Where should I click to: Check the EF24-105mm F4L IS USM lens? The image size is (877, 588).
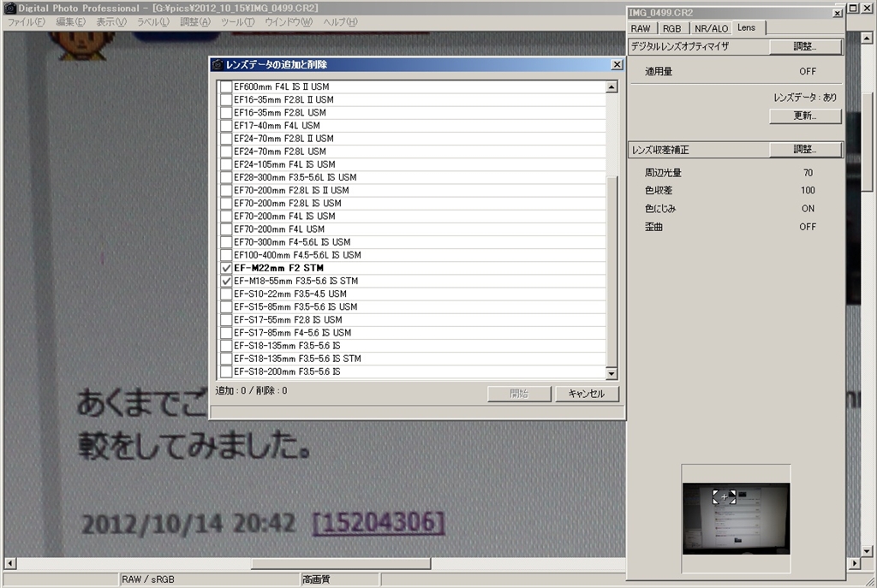click(226, 164)
